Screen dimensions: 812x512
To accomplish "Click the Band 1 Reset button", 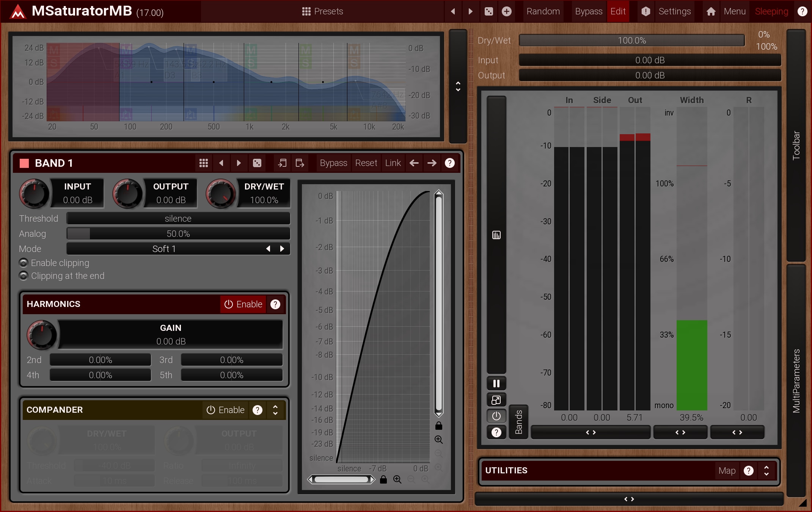I will [x=366, y=163].
